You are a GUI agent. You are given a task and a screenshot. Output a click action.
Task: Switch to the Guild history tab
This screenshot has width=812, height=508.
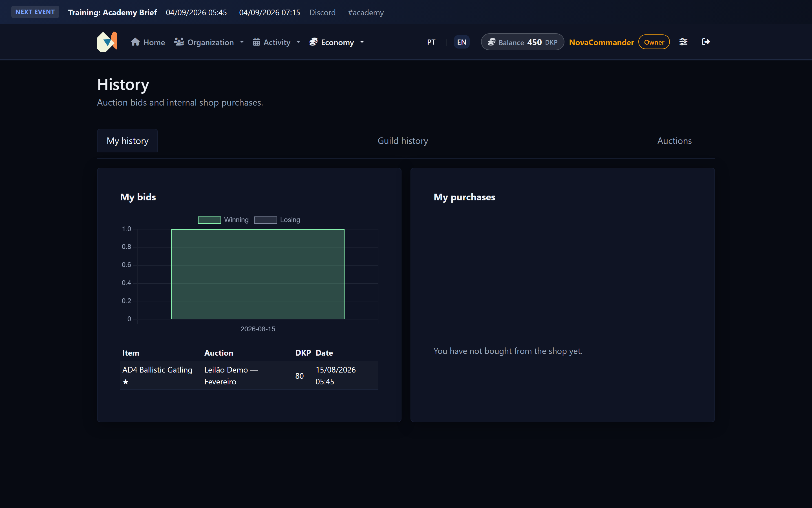[x=403, y=141]
